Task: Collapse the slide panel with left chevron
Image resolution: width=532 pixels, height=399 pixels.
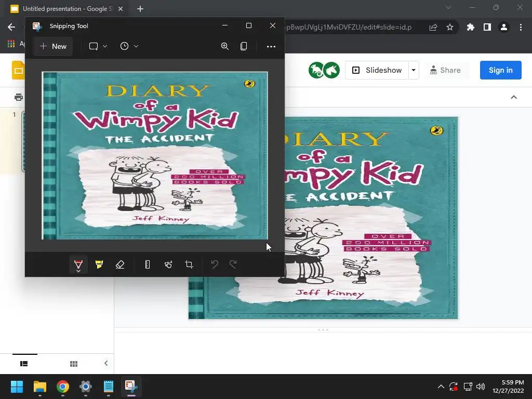Action: 106,363
